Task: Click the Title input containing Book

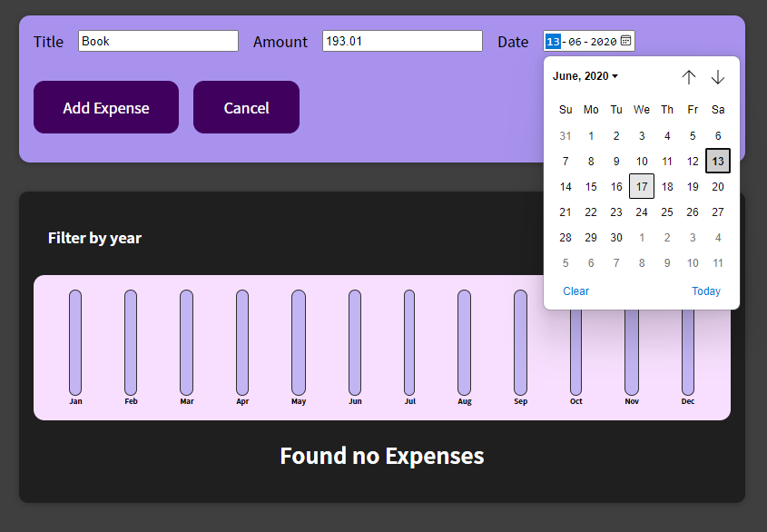Action: point(158,41)
